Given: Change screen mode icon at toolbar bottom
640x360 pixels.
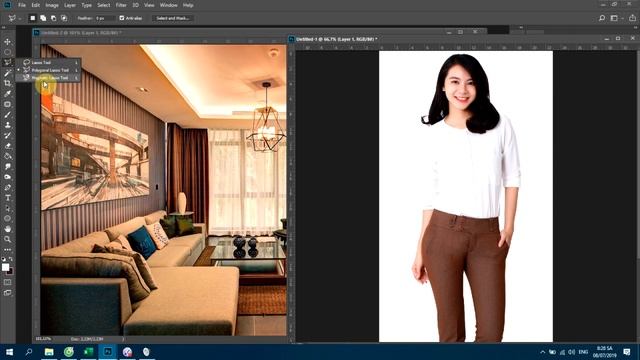Looking at the screenshot, I should pyautogui.click(x=7, y=293).
